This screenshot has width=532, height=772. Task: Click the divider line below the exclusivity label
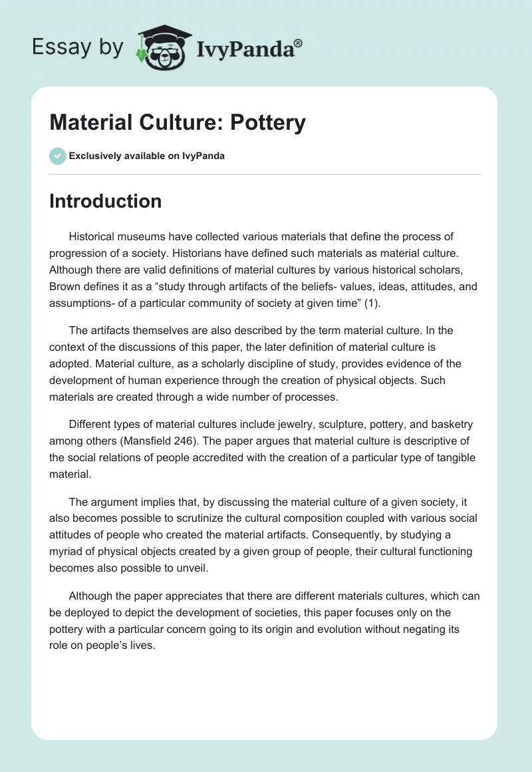[265, 174]
